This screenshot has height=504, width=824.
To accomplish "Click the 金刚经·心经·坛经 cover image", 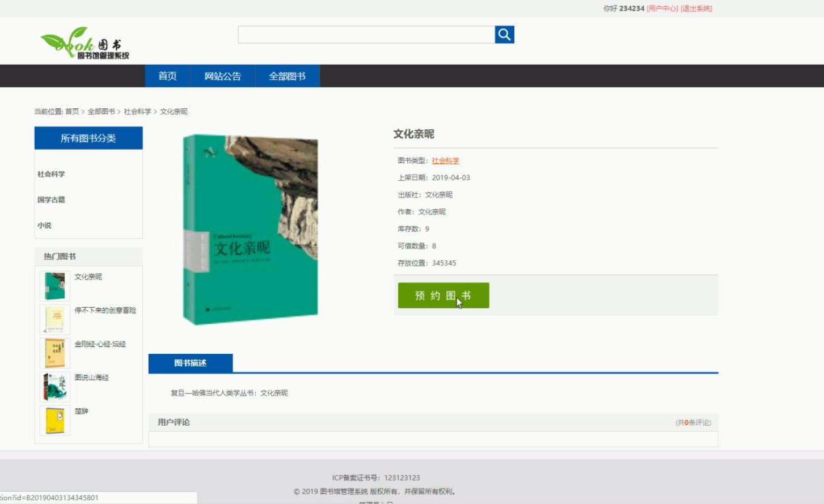I will click(x=55, y=353).
